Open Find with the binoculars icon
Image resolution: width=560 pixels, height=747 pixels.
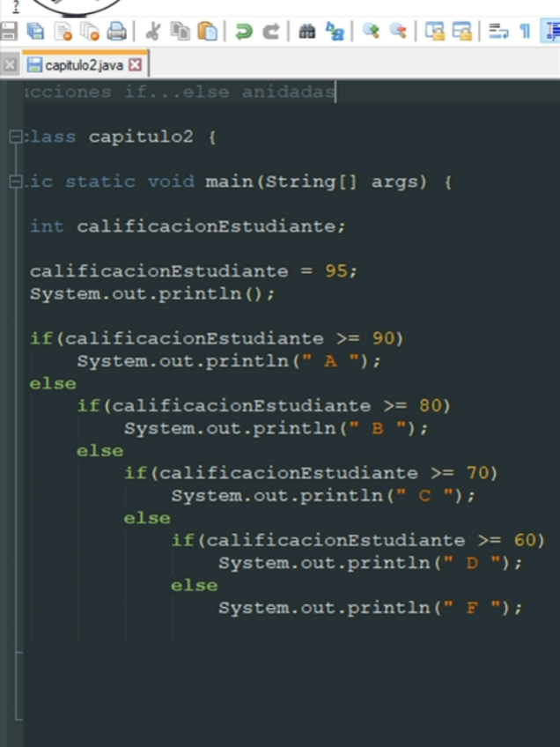point(307,32)
